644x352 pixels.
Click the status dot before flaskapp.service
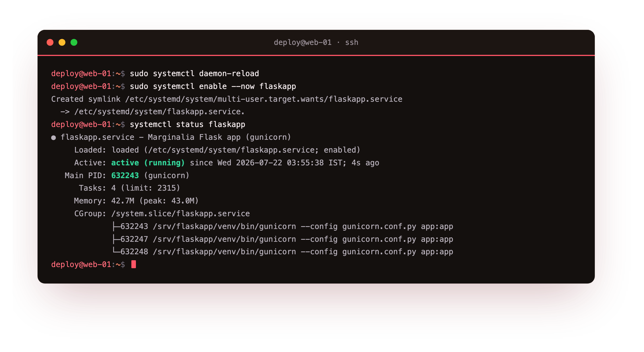53,138
